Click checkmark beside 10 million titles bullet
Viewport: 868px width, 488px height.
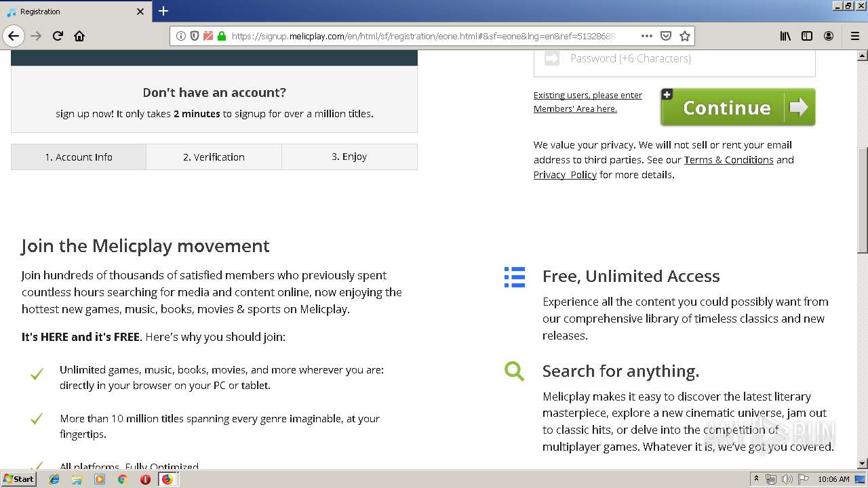(37, 419)
